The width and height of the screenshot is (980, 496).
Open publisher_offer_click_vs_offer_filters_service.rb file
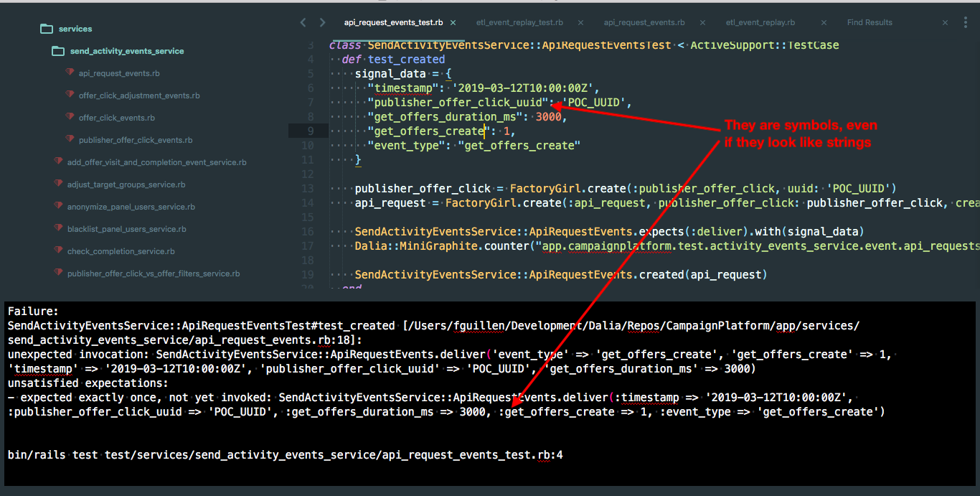click(154, 273)
